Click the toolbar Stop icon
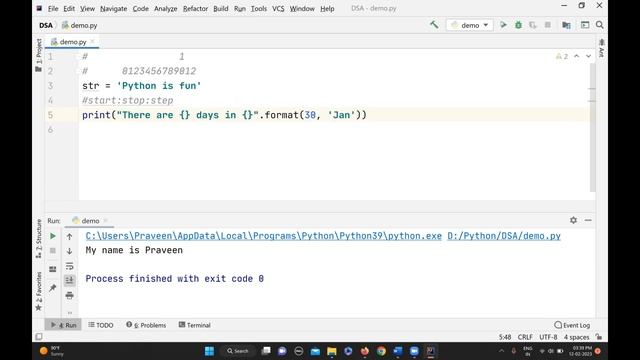This screenshot has width=640, height=360. (548, 25)
